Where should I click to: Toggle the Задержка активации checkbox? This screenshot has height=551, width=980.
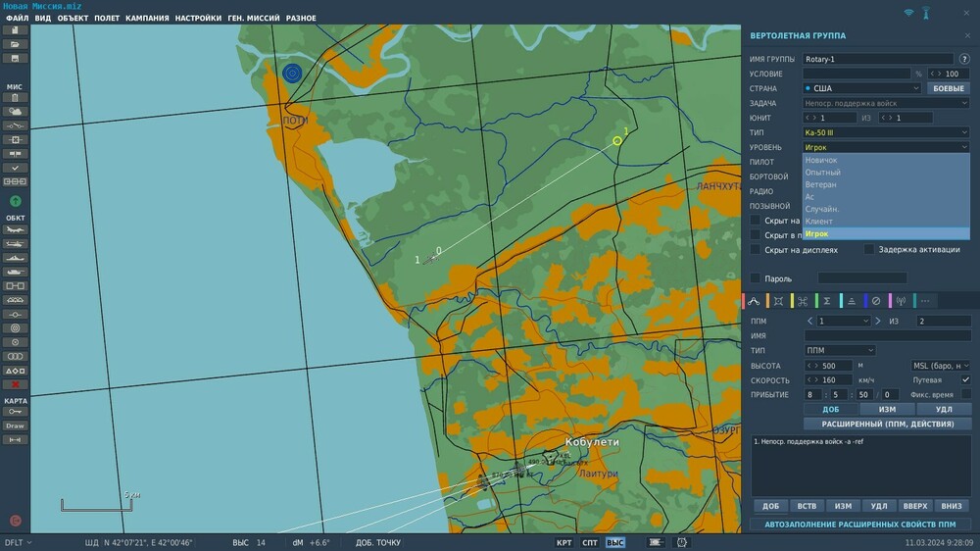click(869, 250)
